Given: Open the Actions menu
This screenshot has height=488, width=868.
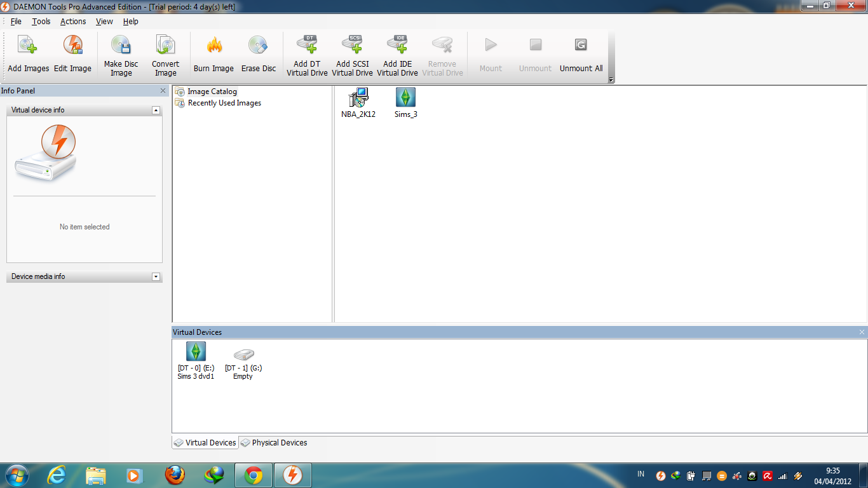Looking at the screenshot, I should [x=73, y=21].
